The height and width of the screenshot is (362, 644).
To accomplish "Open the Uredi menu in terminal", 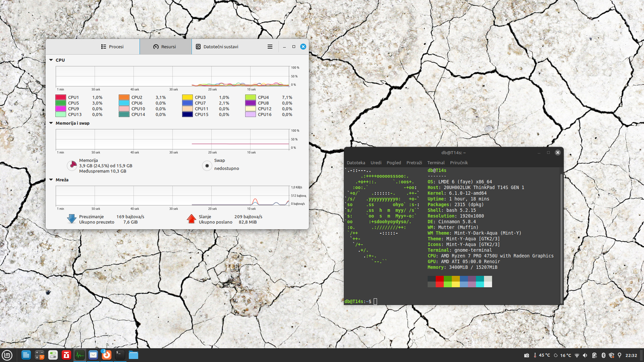I will 376,163.
